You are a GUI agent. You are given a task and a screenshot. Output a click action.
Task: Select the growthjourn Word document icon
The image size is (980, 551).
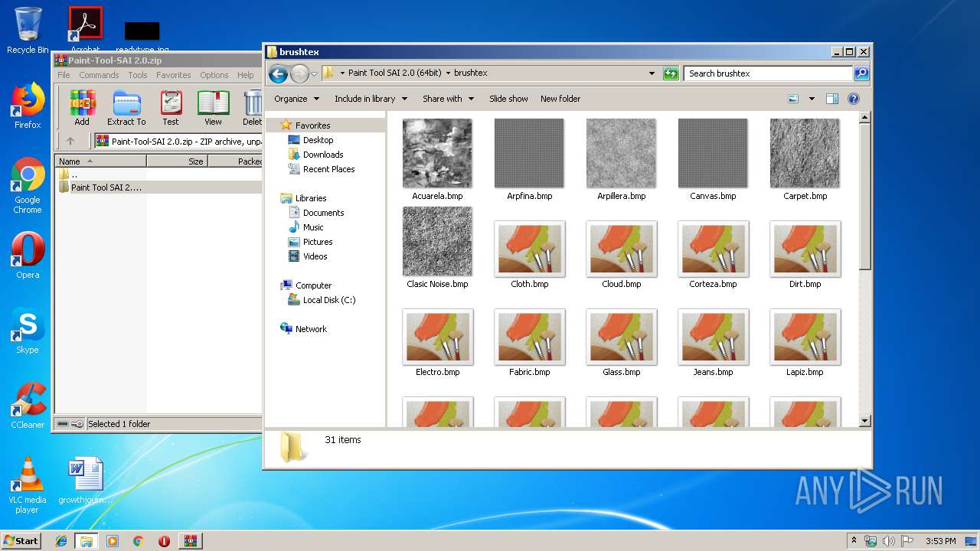[x=86, y=481]
